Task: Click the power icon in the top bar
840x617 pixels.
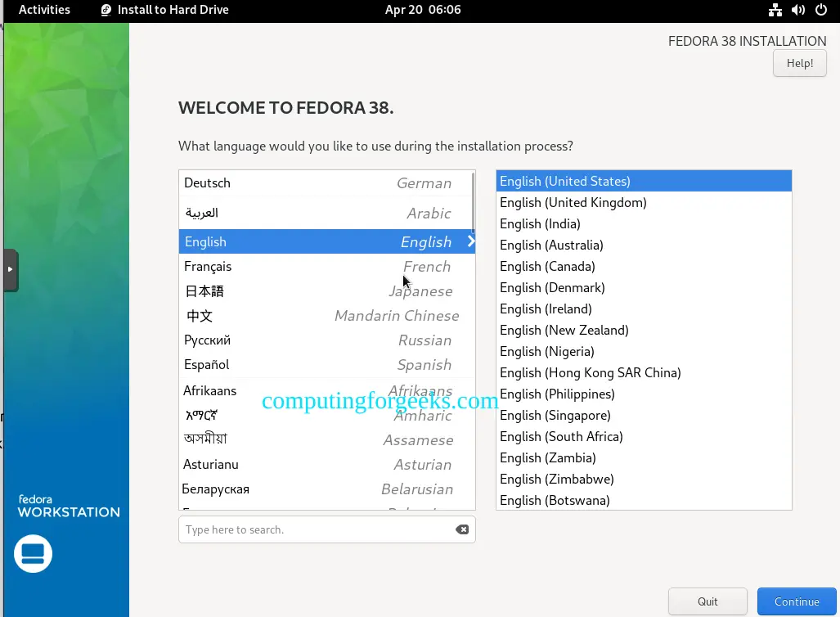Action: pos(822,11)
